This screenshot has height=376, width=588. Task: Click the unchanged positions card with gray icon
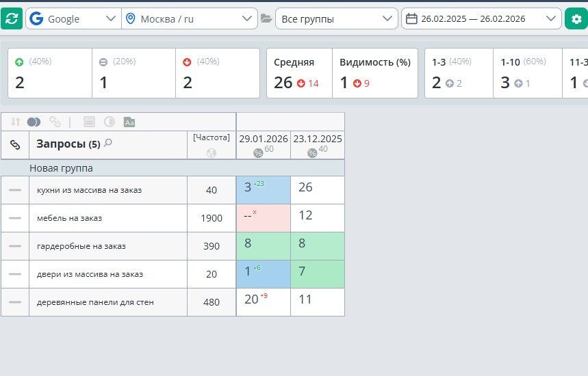[x=134, y=73]
